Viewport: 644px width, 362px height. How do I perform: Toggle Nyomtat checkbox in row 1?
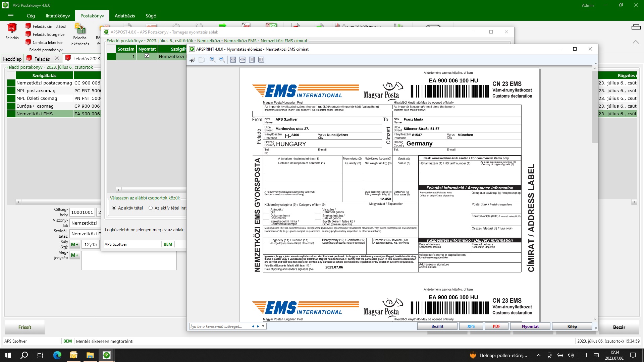click(x=147, y=56)
